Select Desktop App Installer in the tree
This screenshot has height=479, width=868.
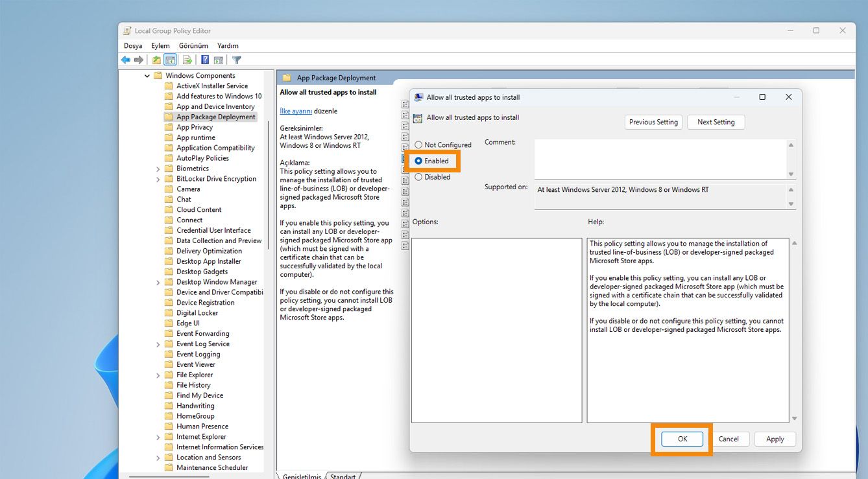(208, 262)
